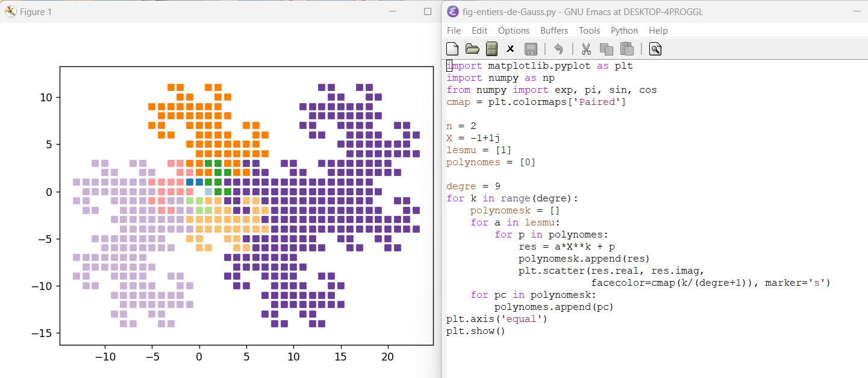Search the buffer with the magnifier icon
The height and width of the screenshot is (378, 868).
pyautogui.click(x=655, y=49)
